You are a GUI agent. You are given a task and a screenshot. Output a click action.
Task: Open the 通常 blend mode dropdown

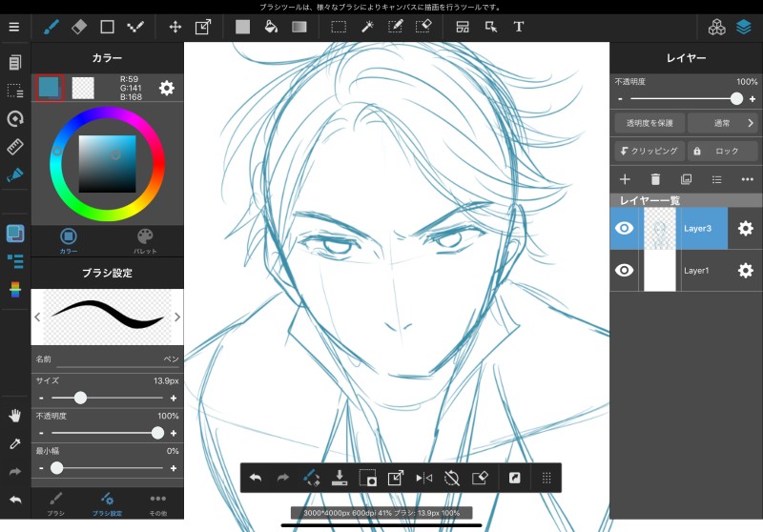(723, 123)
